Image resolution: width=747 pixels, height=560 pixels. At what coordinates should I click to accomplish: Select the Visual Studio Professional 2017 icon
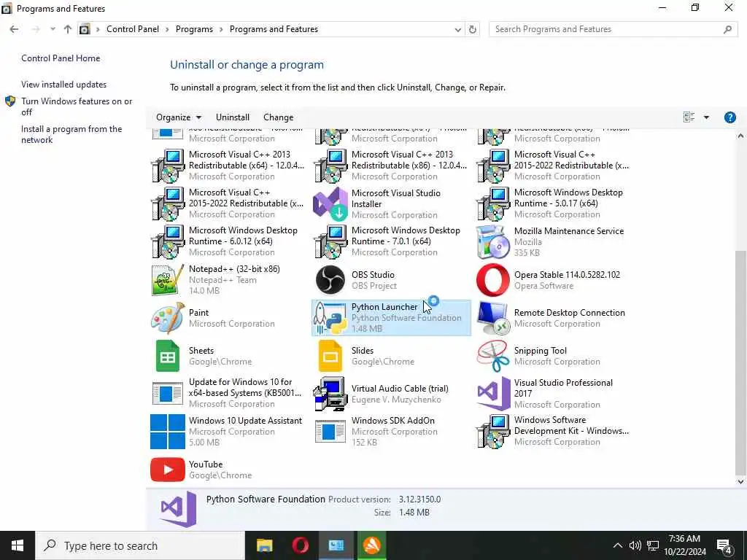492,394
